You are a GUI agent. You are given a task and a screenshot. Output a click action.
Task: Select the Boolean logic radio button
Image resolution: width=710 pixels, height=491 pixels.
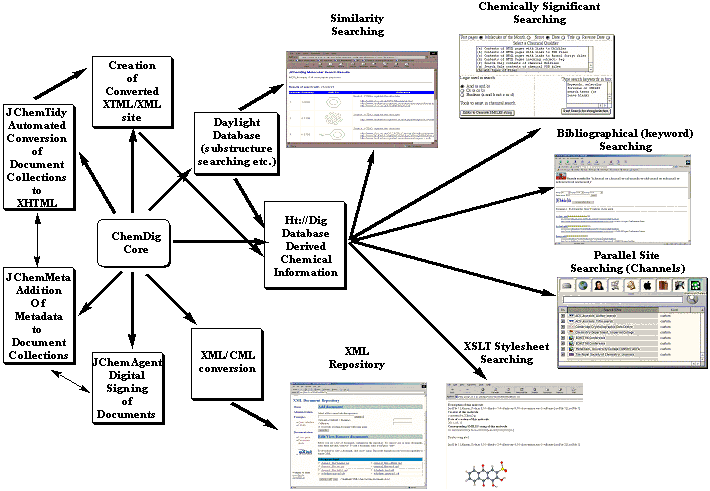[462, 95]
